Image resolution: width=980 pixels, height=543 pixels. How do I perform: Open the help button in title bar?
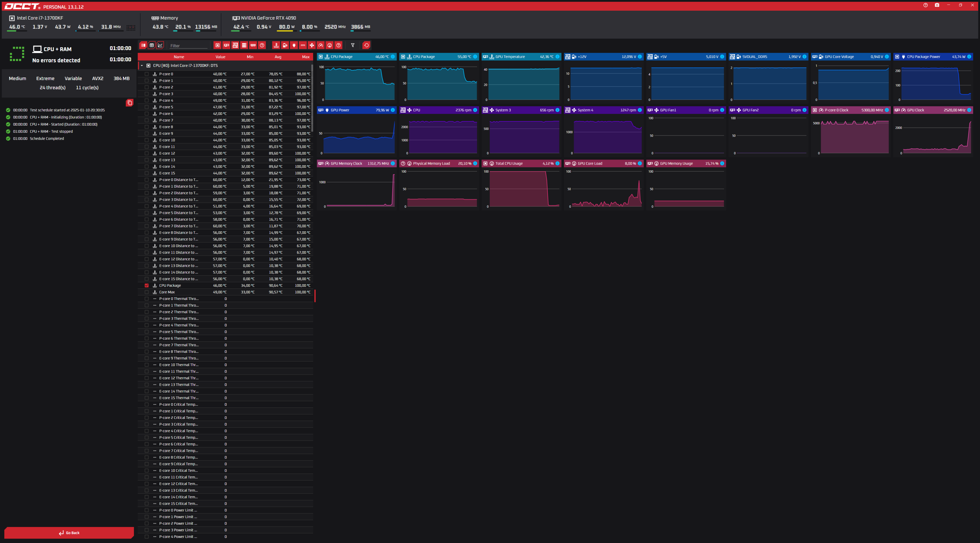(x=925, y=5)
